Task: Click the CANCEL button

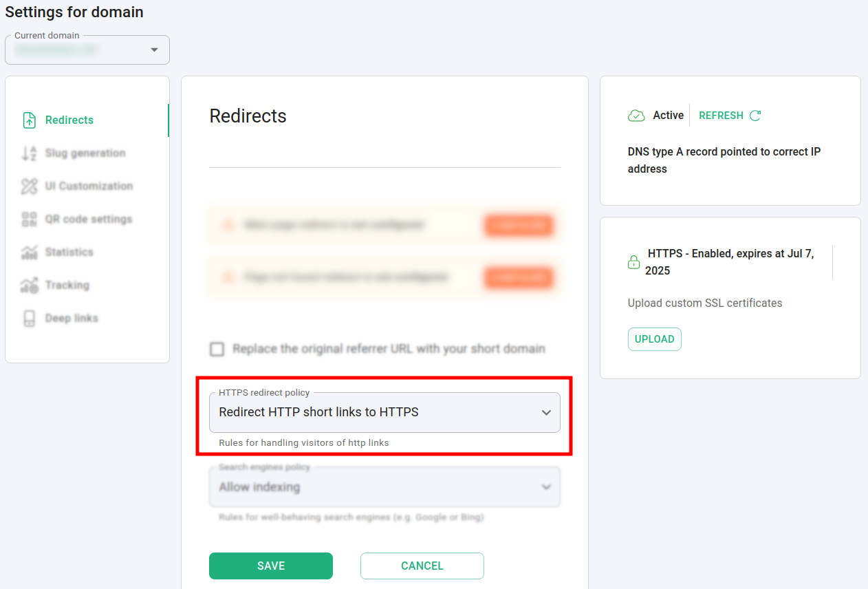Action: (x=422, y=566)
